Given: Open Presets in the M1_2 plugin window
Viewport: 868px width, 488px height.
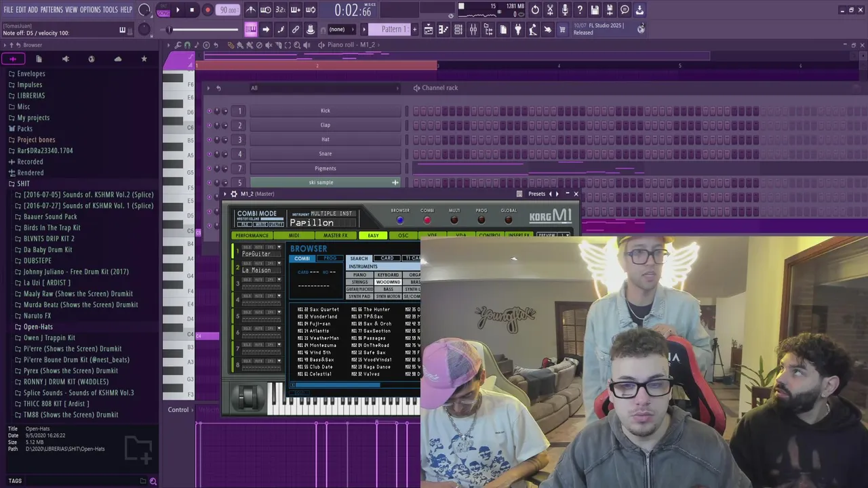Looking at the screenshot, I should (x=537, y=194).
